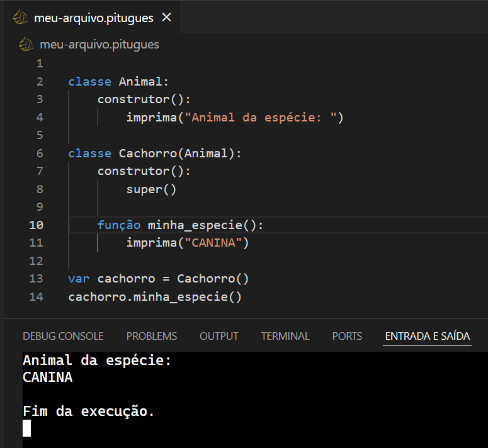Click the 'var' keyword on line 13
This screenshot has height=448, width=488.
79,279
